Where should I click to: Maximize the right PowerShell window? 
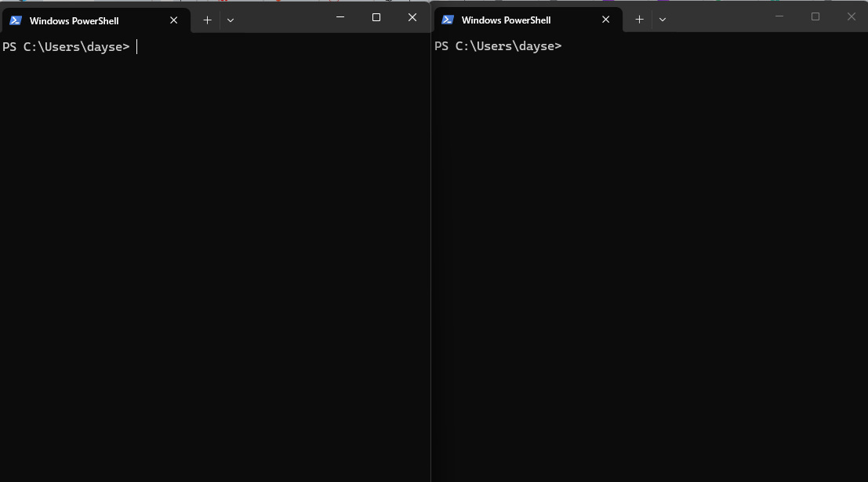(815, 16)
